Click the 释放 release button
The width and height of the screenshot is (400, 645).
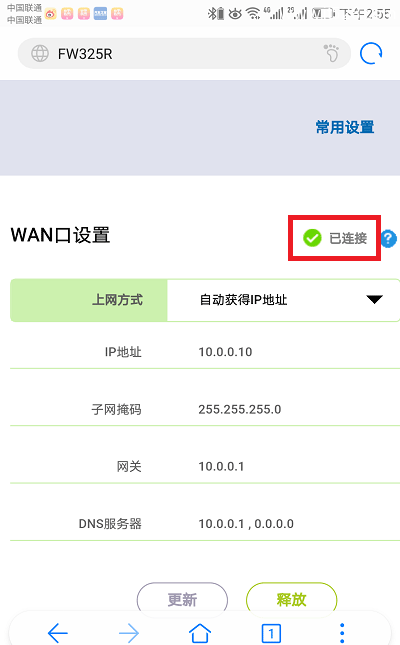(x=291, y=599)
